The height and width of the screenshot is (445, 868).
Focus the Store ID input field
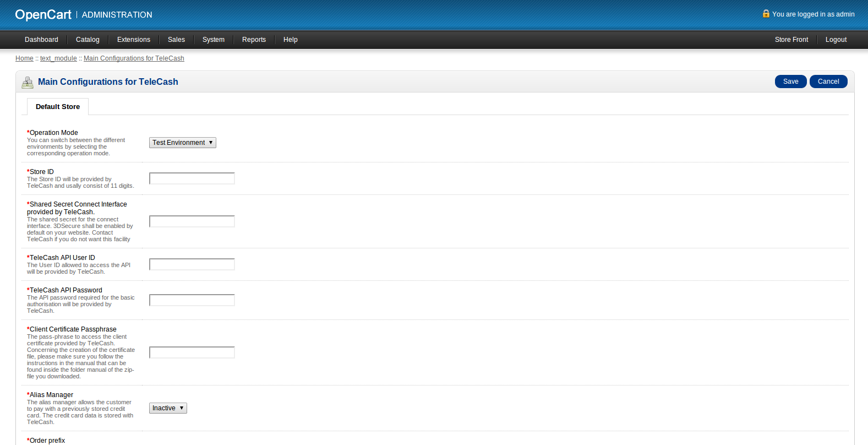click(x=192, y=178)
